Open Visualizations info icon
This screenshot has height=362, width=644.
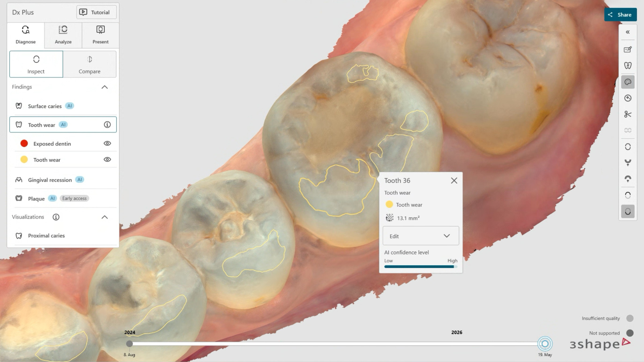56,217
